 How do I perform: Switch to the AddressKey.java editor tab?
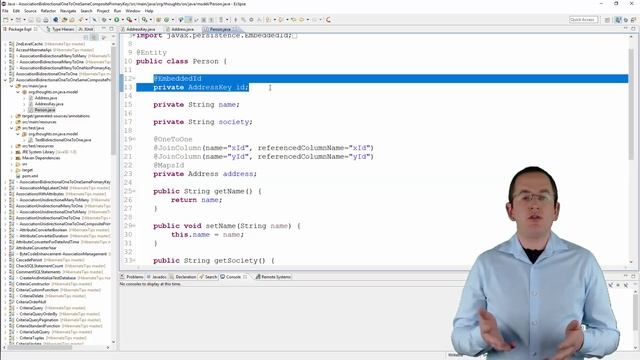tap(140, 29)
